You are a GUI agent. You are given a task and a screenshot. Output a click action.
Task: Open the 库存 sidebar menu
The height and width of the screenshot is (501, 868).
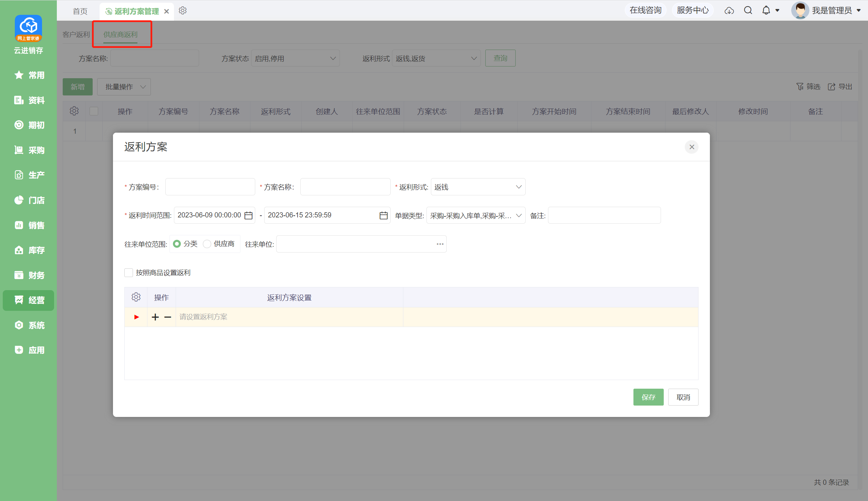pos(29,250)
